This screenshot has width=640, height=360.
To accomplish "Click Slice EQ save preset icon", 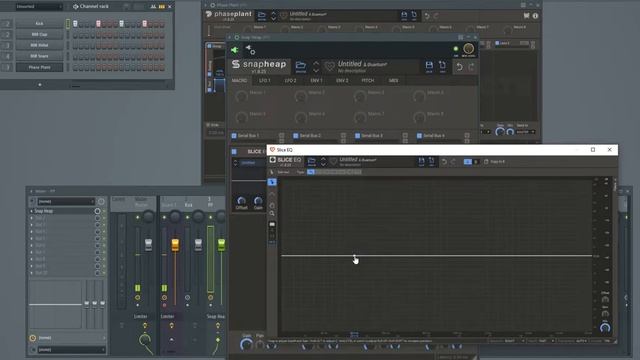I will click(421, 161).
